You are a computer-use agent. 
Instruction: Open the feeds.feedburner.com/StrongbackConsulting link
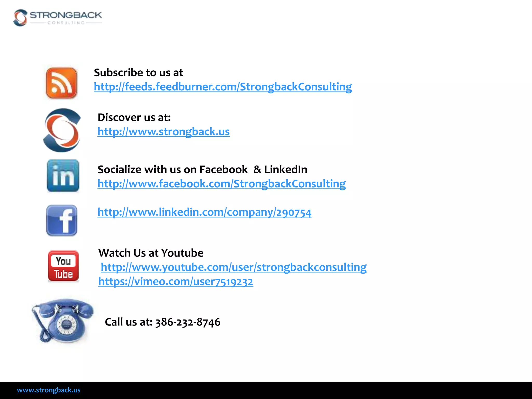click(223, 87)
